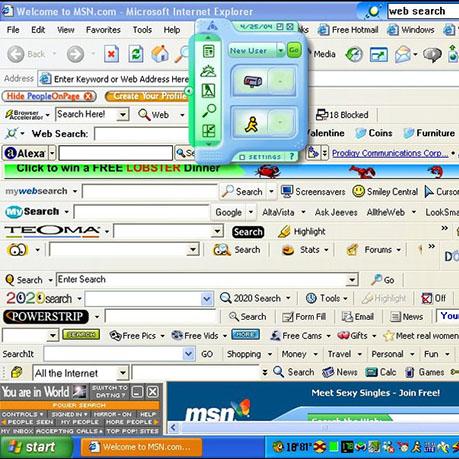The height and width of the screenshot is (459, 459).
Task: Click the magnifier icon in widget sidebar
Action: pyautogui.click(x=209, y=110)
